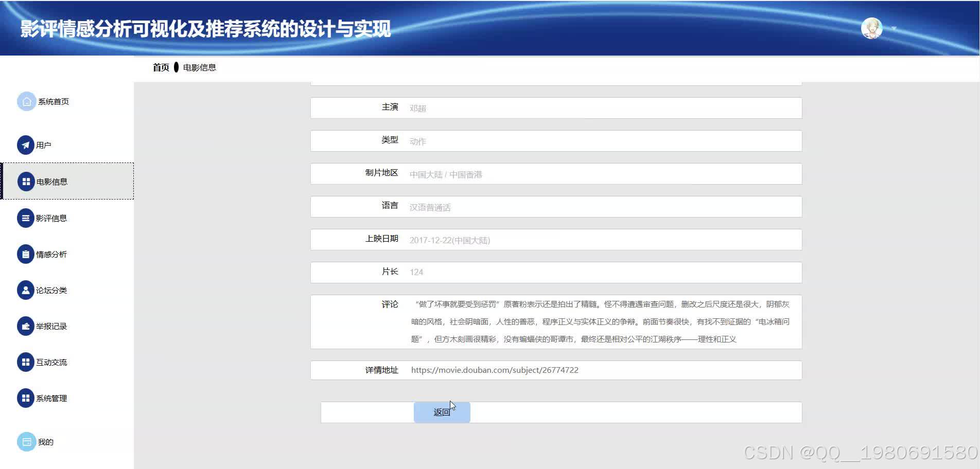Click the 电影信息 breadcrumb entry

pyautogui.click(x=200, y=67)
